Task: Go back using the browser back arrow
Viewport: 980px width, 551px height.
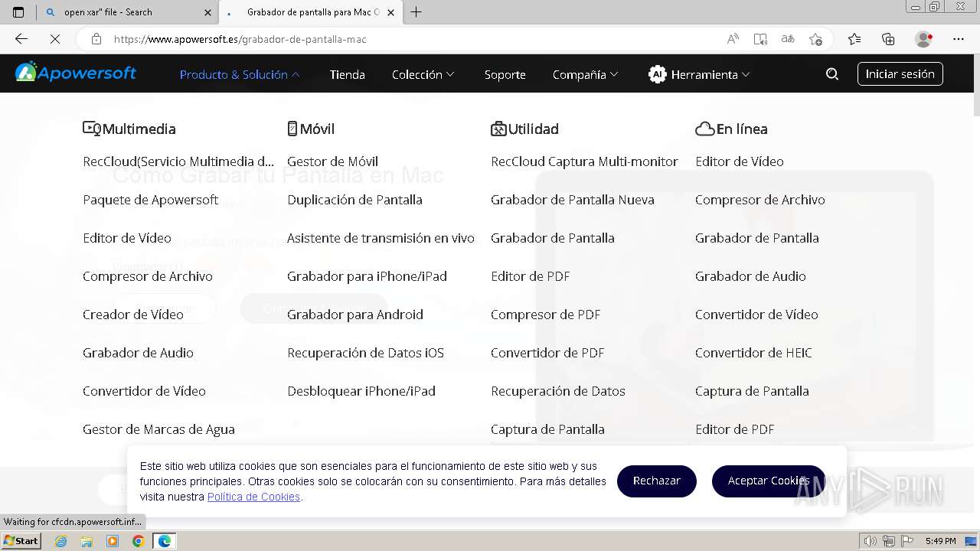Action: click(21, 39)
